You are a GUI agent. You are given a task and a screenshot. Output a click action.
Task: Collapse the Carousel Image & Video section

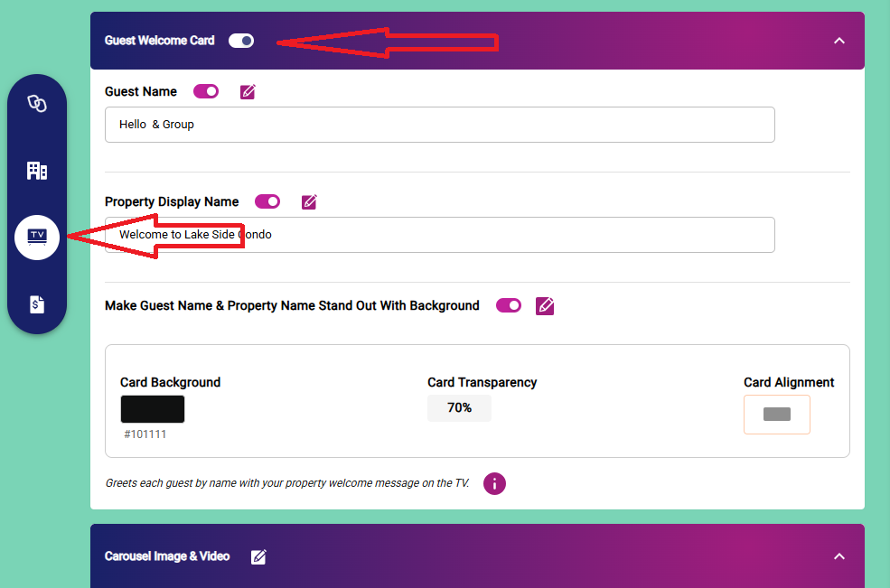[x=838, y=556]
